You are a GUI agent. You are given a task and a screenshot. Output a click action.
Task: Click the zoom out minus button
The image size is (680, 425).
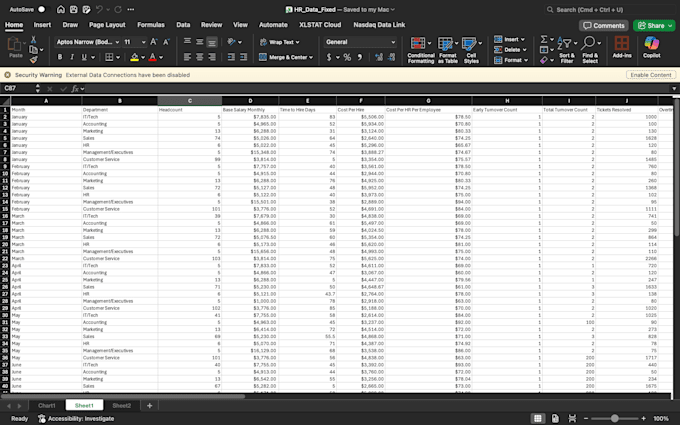[x=586, y=418]
